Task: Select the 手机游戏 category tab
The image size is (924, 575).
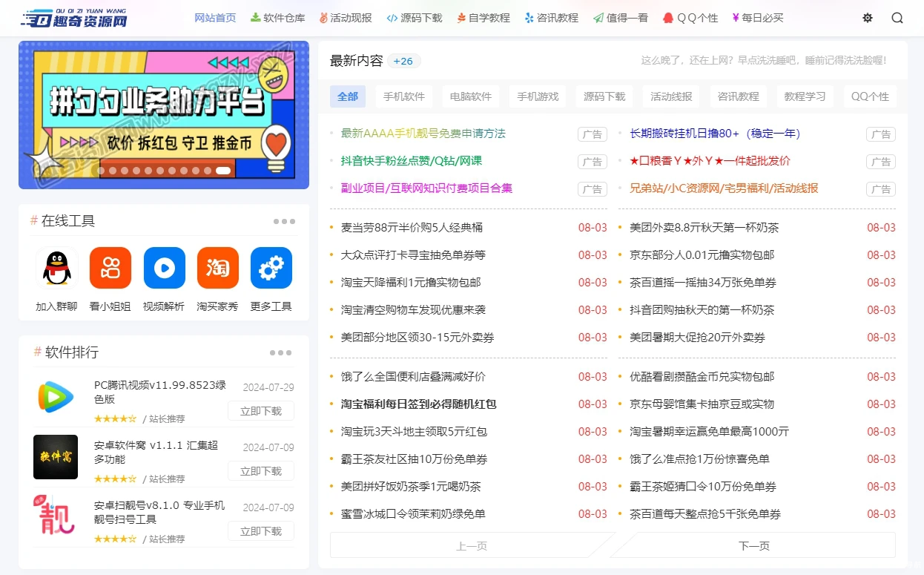Action: 538,96
